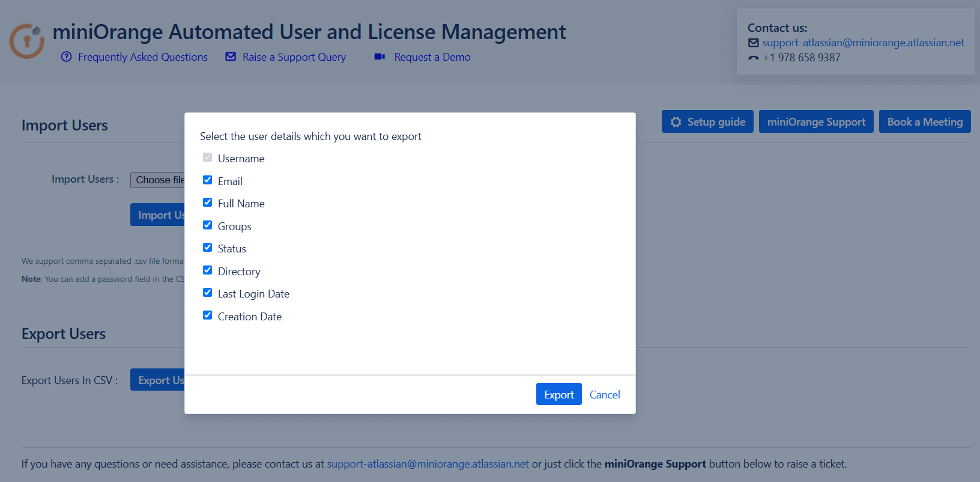Click the Book a Meeting button
The image size is (980, 482).
925,122
